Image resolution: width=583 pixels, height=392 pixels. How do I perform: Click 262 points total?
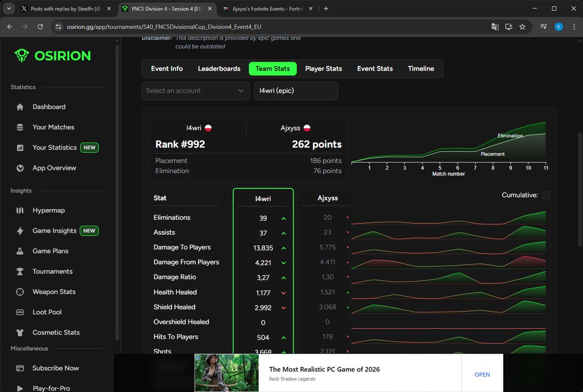317,144
